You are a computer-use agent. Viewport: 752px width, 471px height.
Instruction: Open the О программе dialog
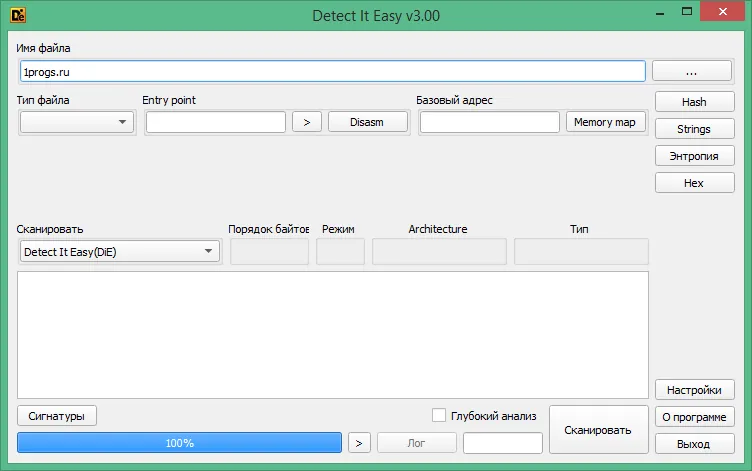(x=694, y=417)
